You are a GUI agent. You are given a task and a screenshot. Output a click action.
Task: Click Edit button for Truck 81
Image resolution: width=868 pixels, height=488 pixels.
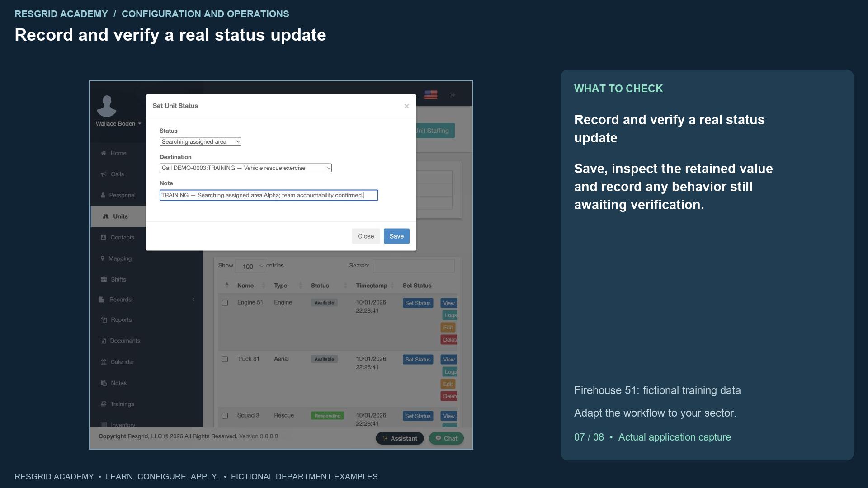(x=448, y=384)
